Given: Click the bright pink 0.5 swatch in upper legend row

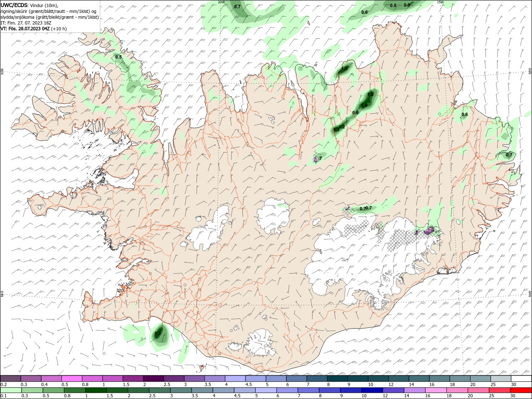Looking at the screenshot, I should (x=71, y=379).
